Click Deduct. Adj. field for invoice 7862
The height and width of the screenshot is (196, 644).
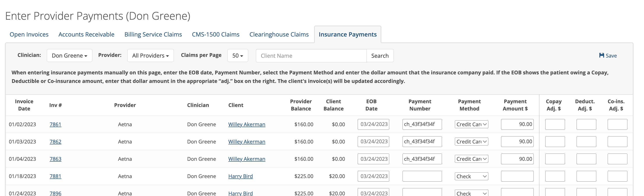586,142
